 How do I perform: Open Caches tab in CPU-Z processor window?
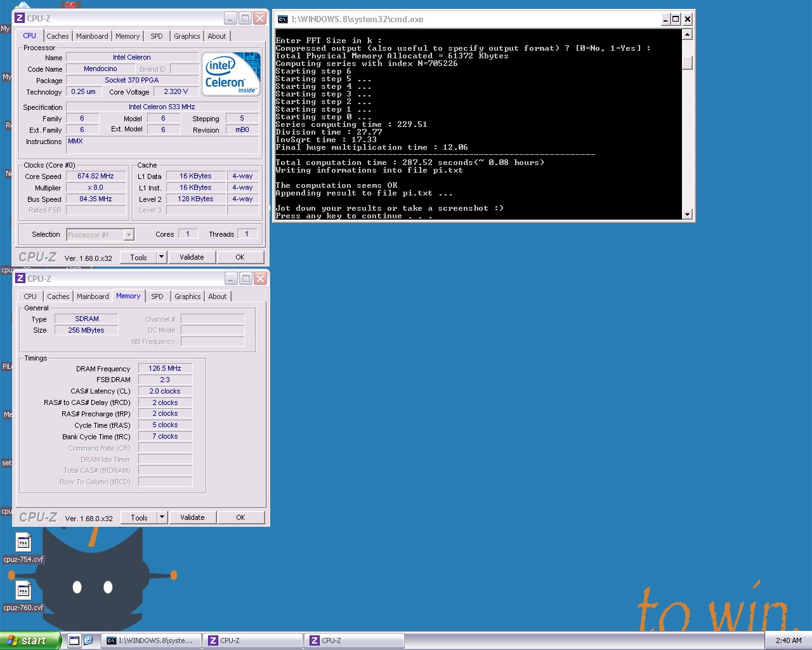57,36
